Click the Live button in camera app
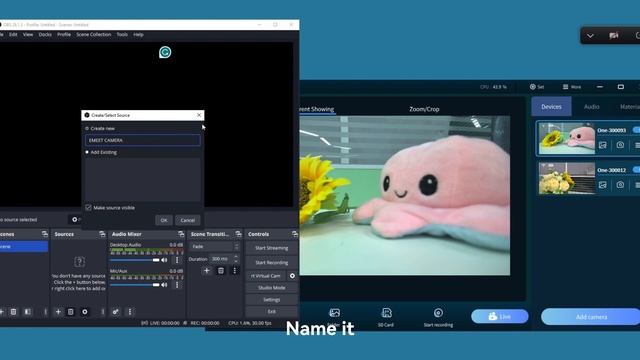Screen dimensions: 640x360 tap(500, 316)
